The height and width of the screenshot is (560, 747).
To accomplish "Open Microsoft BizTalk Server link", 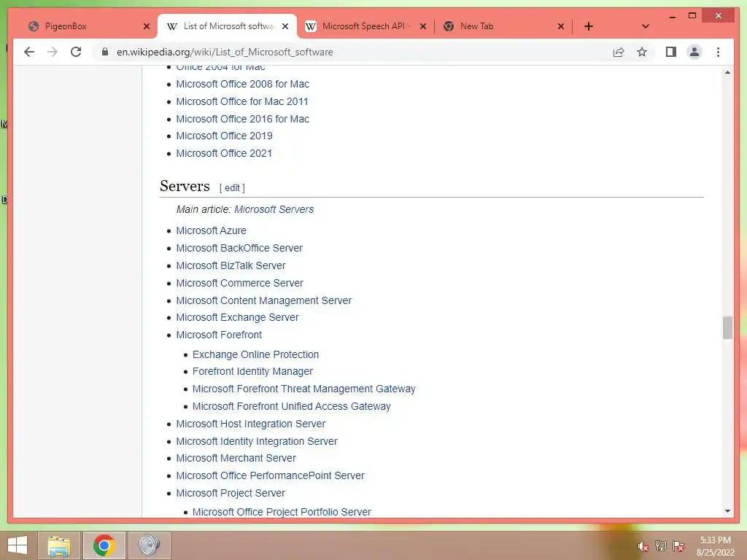I will click(231, 265).
